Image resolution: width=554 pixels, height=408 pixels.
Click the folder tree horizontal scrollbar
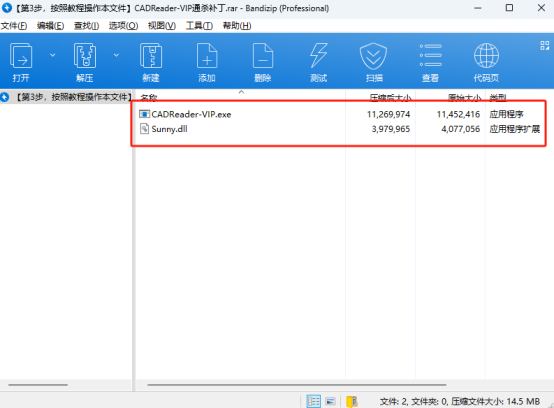[38, 385]
